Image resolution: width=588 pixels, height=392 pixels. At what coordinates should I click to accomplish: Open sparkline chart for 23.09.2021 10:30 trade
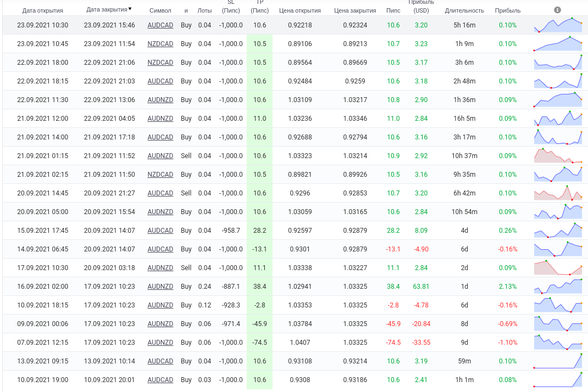pos(558,25)
